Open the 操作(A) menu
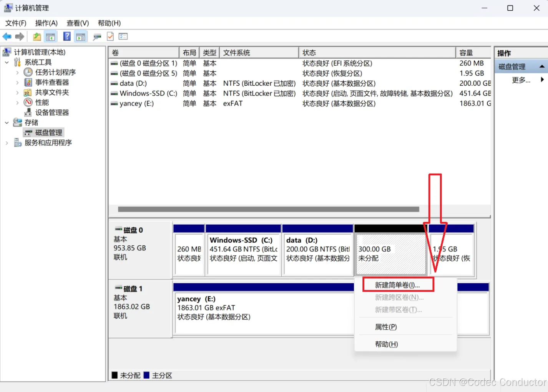Viewport: 548px width, 392px height. coord(46,23)
